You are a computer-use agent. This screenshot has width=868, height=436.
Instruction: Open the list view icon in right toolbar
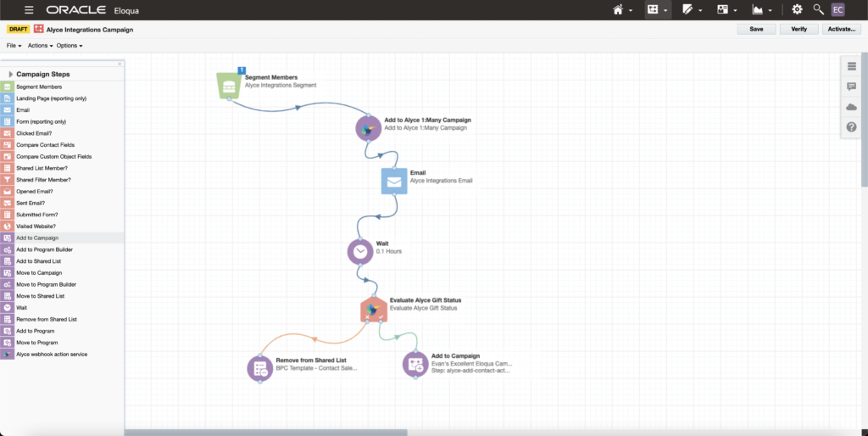pyautogui.click(x=851, y=66)
